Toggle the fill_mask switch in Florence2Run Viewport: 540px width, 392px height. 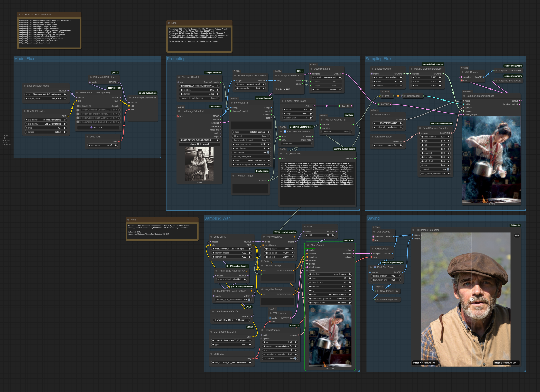pyautogui.click(x=268, y=136)
